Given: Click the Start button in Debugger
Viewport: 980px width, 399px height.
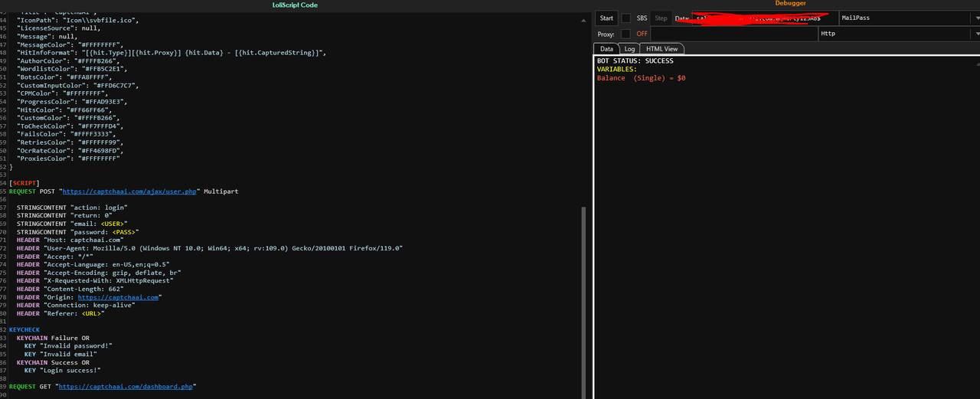Looking at the screenshot, I should [606, 18].
